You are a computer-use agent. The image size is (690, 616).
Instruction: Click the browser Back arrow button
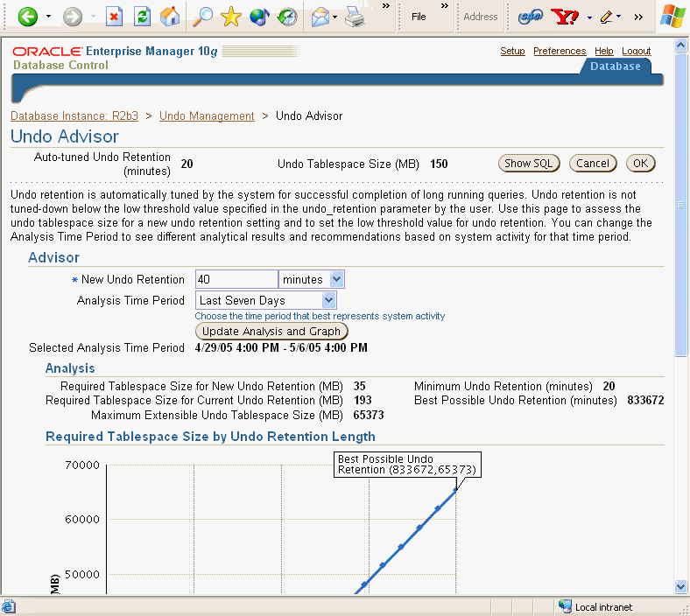28,17
